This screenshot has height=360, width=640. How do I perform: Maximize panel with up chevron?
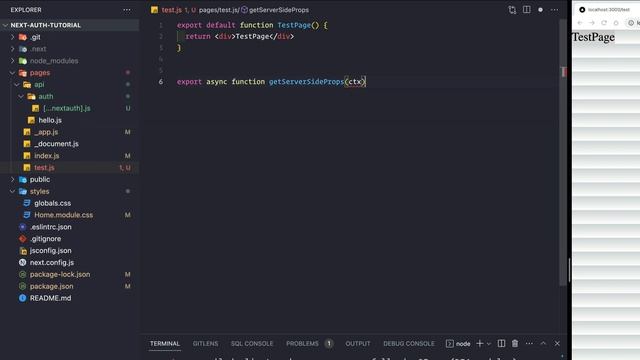point(543,344)
